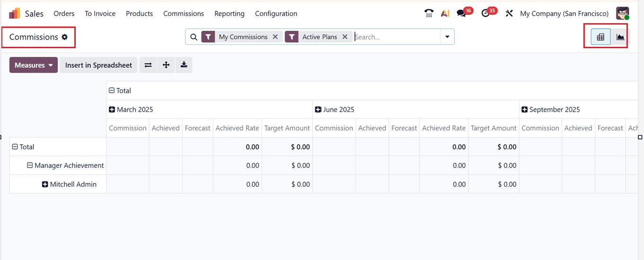Expand the September 2025 column
Screen dimensions: 644x260
click(x=525, y=109)
